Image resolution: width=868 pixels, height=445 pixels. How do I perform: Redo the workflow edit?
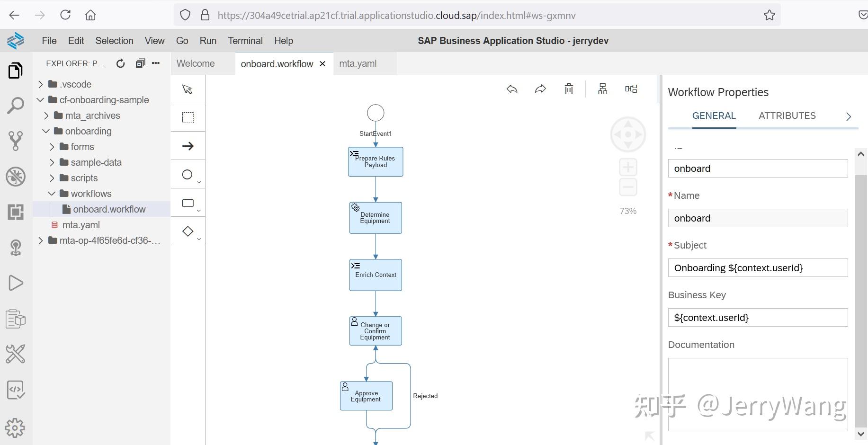click(540, 89)
